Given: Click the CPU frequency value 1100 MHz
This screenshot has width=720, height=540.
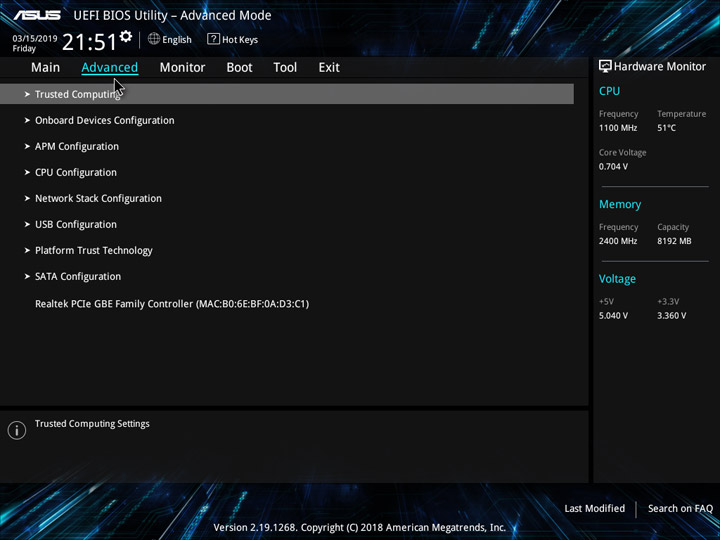Looking at the screenshot, I should (618, 128).
